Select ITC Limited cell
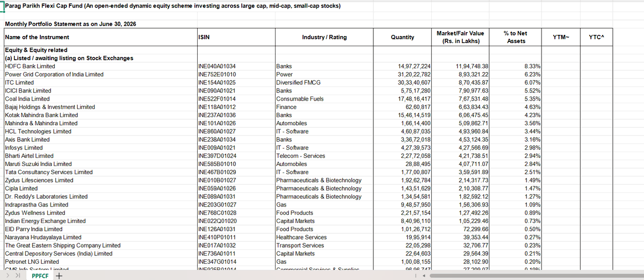Image resolution: width=644 pixels, height=280 pixels. point(100,83)
